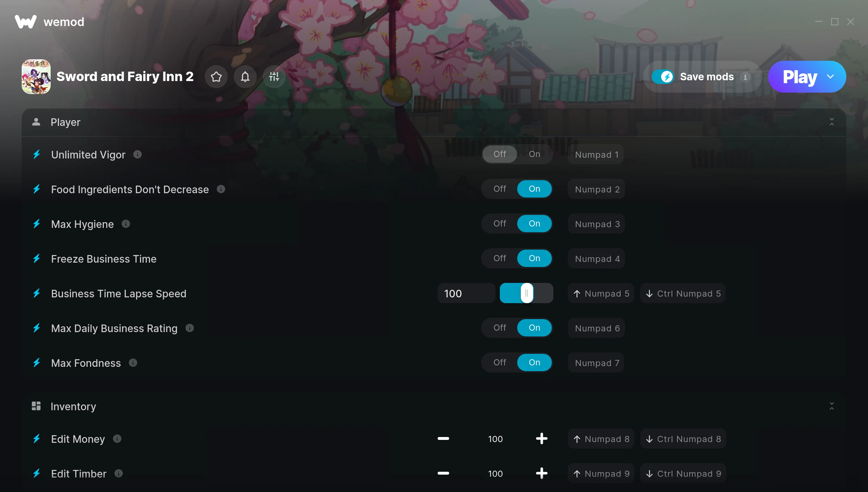Change the Numpad 2 hotkey
Image resolution: width=868 pixels, height=492 pixels.
pyautogui.click(x=597, y=189)
